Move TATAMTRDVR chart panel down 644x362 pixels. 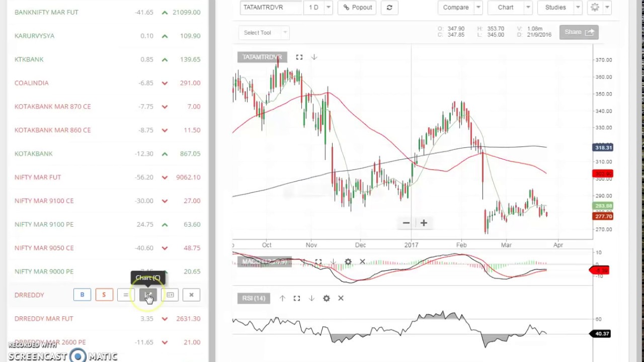[x=314, y=57]
